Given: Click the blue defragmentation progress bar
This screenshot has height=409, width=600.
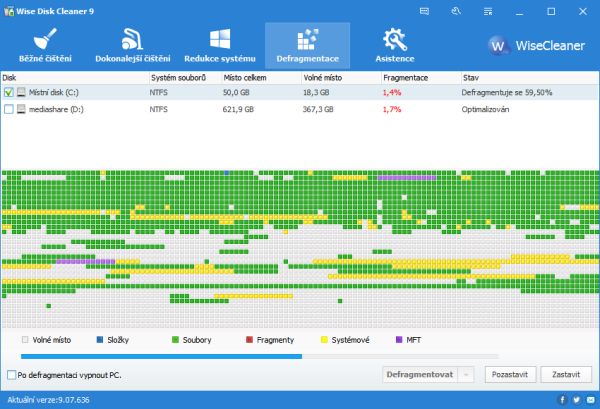Looking at the screenshot, I should (x=161, y=356).
